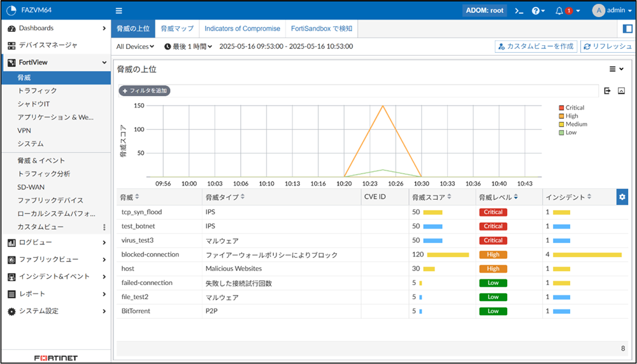Click the FortiView sidebar icon
The height and width of the screenshot is (364, 637).
(11, 62)
